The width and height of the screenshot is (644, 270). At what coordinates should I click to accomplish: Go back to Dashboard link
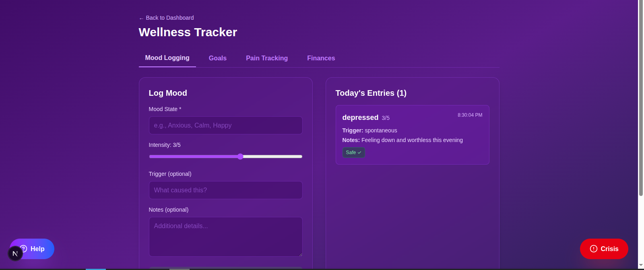pos(166,18)
